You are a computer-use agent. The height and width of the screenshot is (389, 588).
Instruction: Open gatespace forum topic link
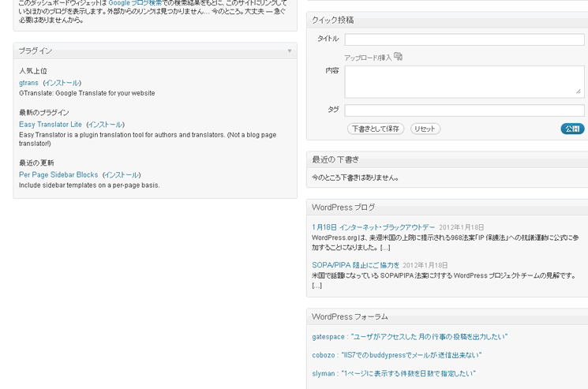click(410, 337)
